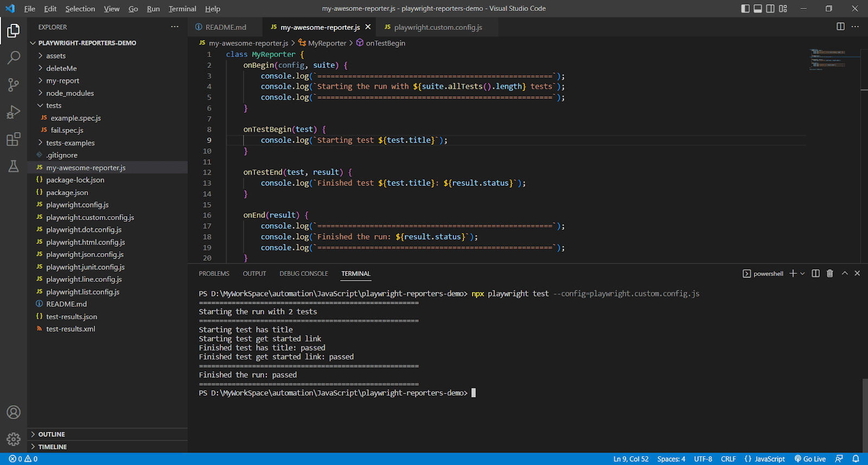Open the File menu
This screenshot has width=868, height=465.
29,9
